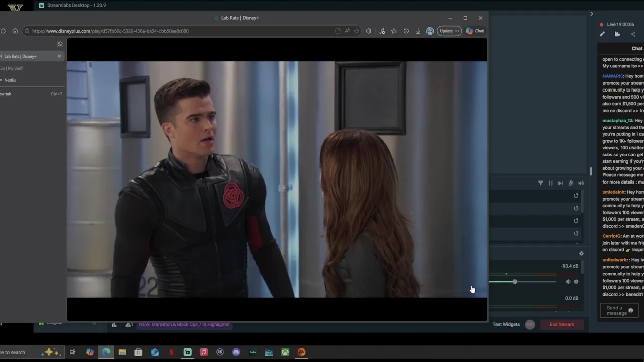Screen dimensions: 644x362
Task: Open audio source settings gear next to slider
Action: [x=576, y=282]
